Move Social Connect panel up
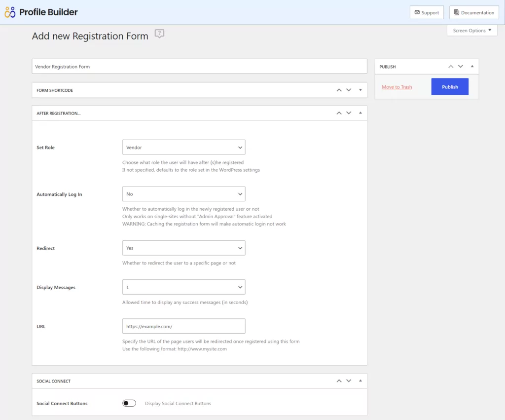Image resolution: width=505 pixels, height=420 pixels. pyautogui.click(x=339, y=381)
